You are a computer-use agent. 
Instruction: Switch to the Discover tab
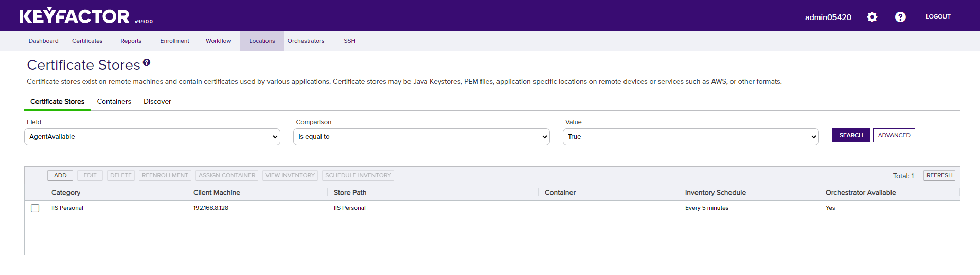[x=157, y=102]
